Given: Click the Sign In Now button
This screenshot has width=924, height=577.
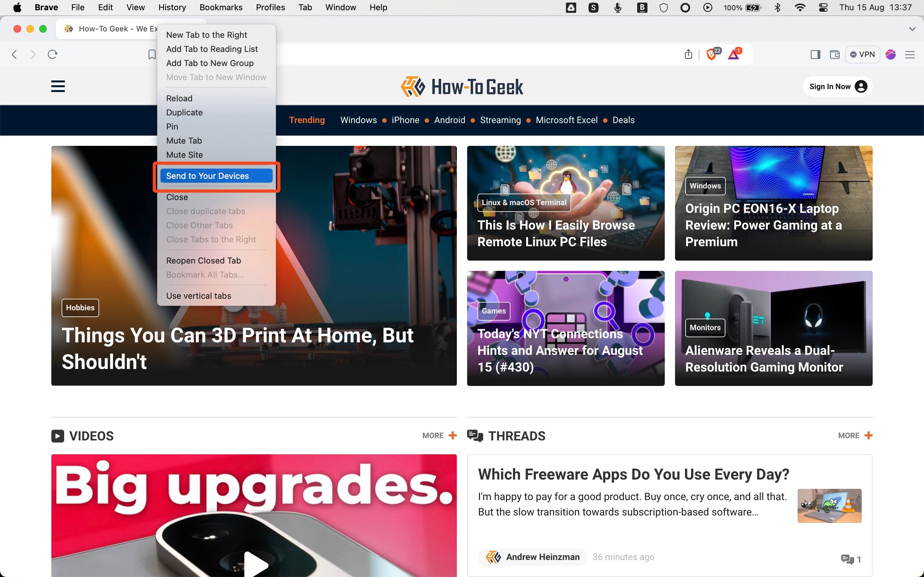Looking at the screenshot, I should point(837,86).
